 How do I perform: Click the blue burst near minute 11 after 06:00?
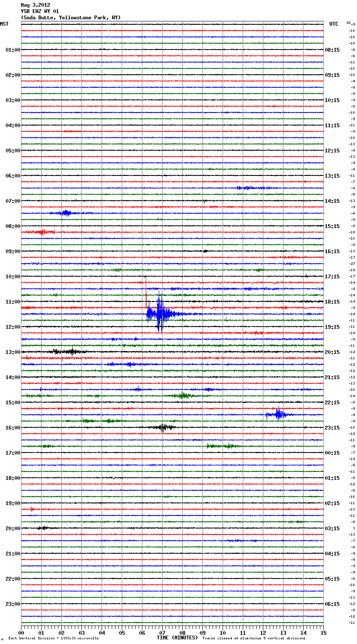254,188
